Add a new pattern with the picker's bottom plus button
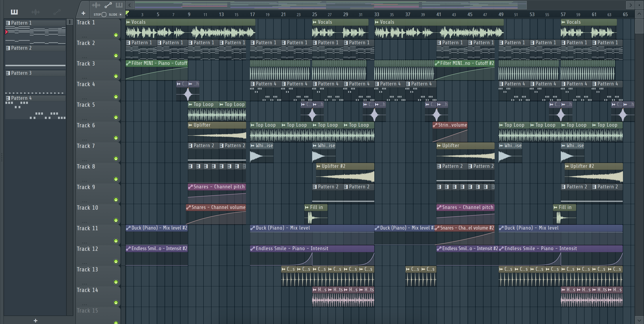The image size is (644, 324). click(x=36, y=320)
